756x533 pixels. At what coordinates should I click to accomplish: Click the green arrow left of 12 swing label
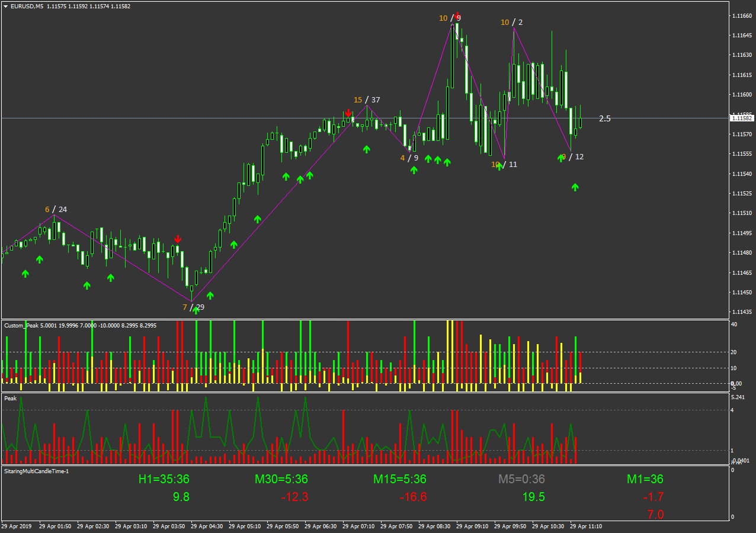(x=560, y=158)
